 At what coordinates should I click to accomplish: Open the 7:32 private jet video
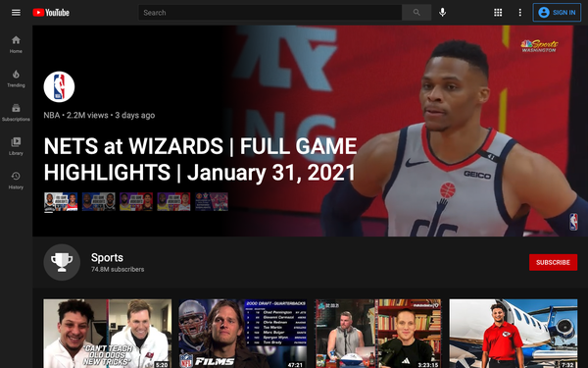click(x=514, y=334)
